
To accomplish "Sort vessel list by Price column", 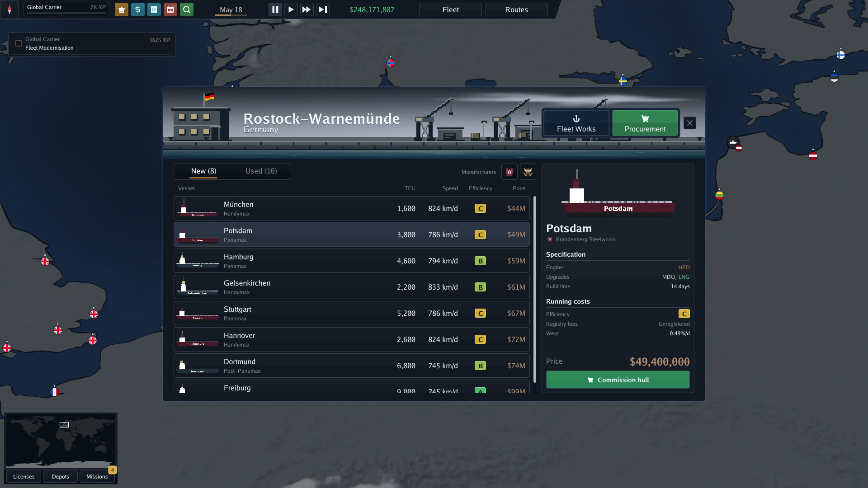I will 519,188.
